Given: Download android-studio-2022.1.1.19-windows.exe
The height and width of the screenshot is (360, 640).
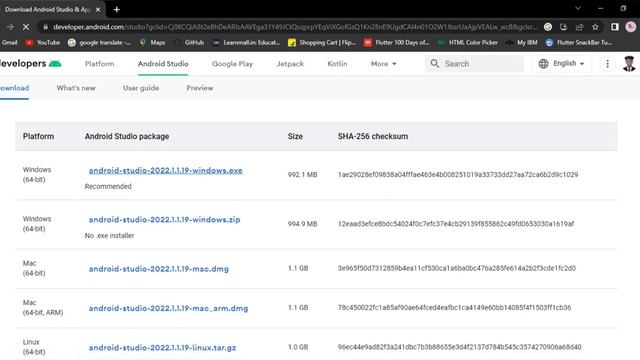Looking at the screenshot, I should coord(165,170).
